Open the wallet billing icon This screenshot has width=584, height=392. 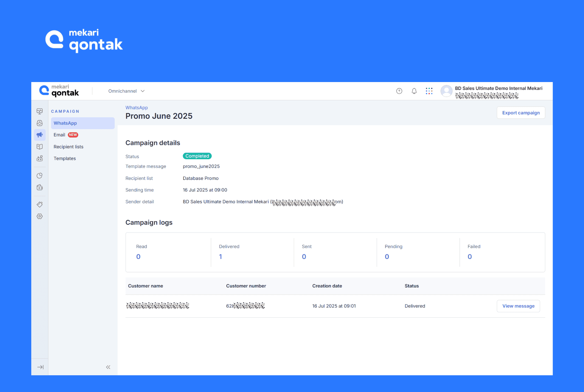[40, 187]
